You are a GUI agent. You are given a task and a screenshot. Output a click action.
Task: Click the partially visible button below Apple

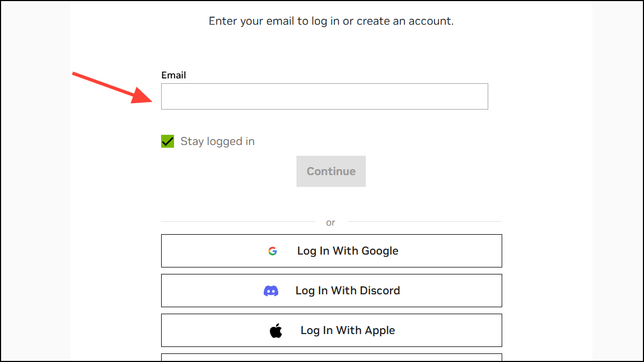tap(331, 358)
